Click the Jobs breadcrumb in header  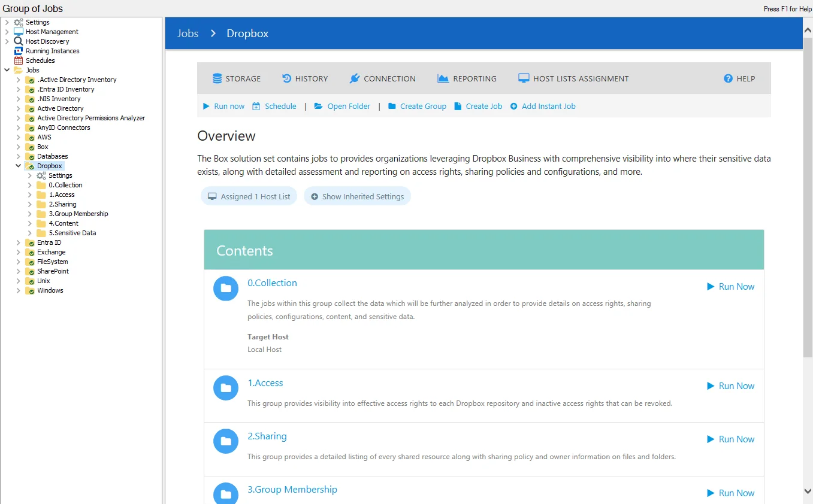pyautogui.click(x=188, y=34)
